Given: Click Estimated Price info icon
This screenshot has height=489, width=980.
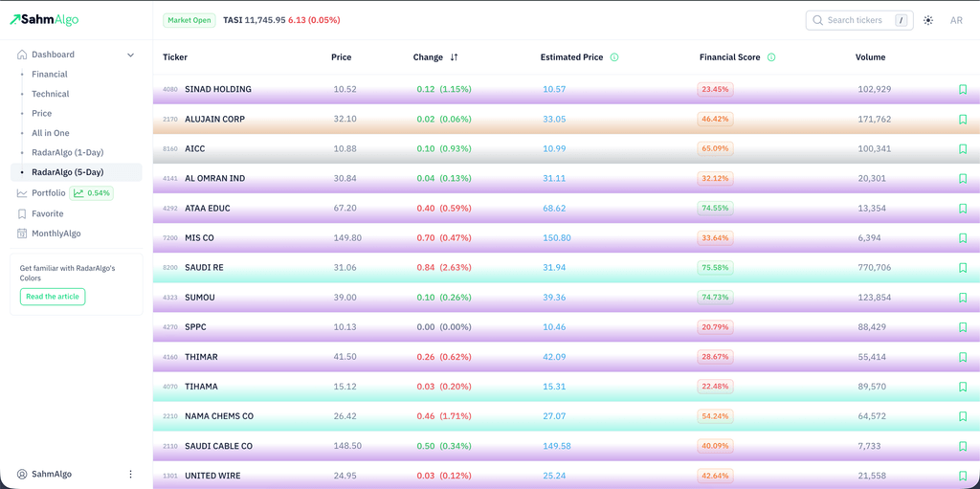Looking at the screenshot, I should (x=613, y=57).
